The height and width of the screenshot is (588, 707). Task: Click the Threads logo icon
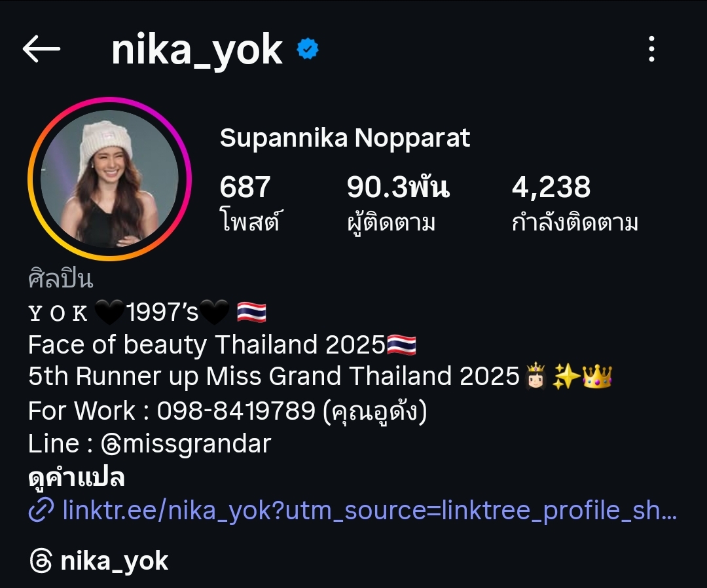pos(41,560)
